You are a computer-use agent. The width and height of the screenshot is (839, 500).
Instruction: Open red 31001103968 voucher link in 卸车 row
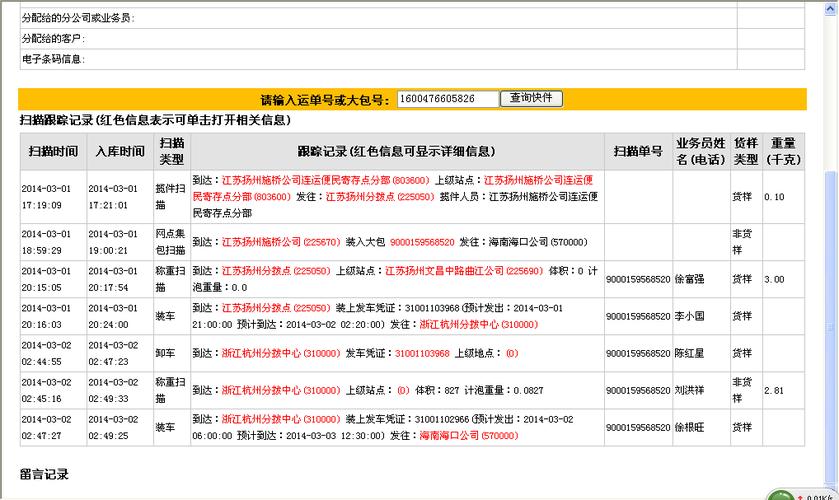click(x=422, y=353)
